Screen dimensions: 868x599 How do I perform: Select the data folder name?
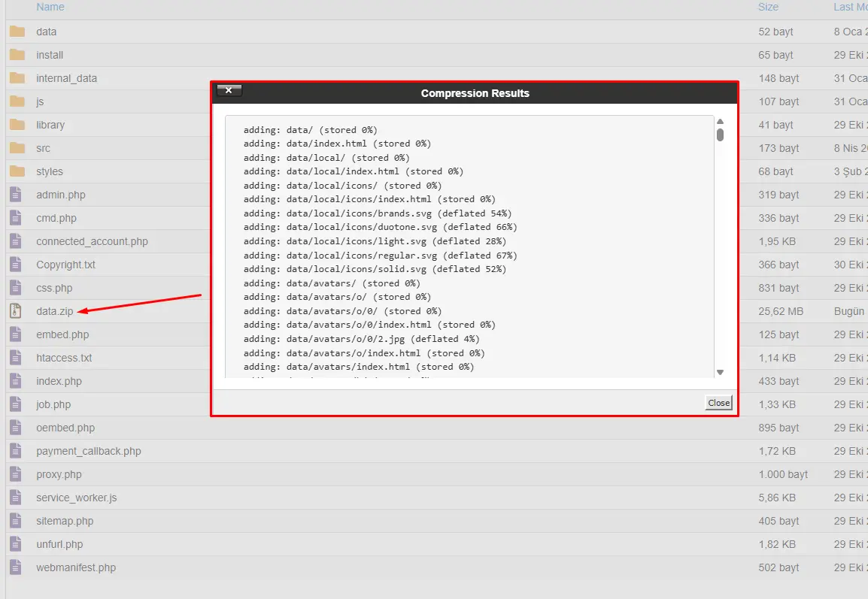tap(47, 32)
